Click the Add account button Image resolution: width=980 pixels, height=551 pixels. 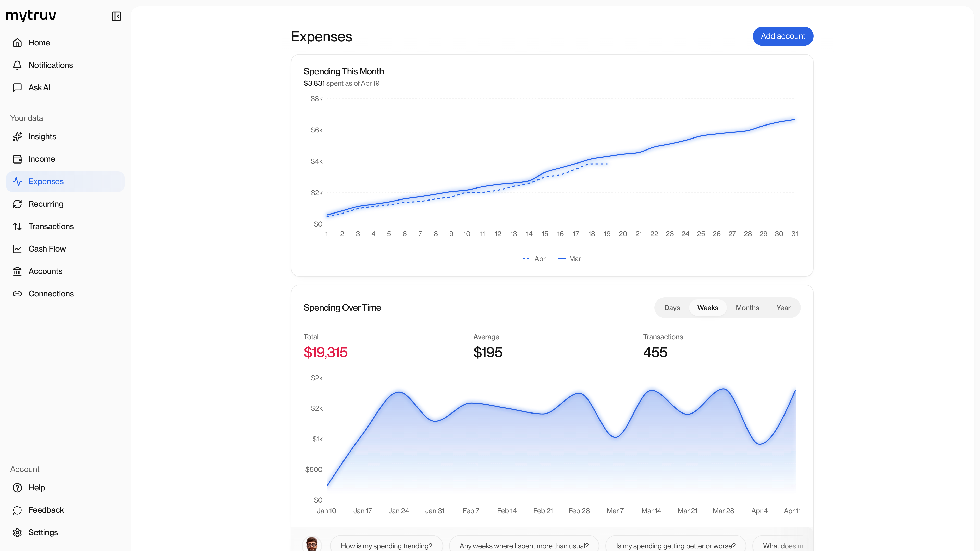(783, 36)
